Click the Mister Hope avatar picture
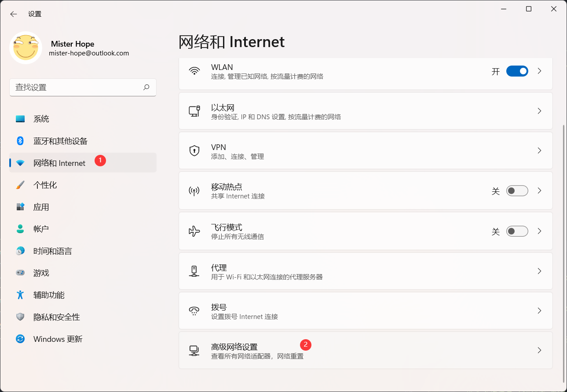This screenshot has height=392, width=567. pos(26,48)
